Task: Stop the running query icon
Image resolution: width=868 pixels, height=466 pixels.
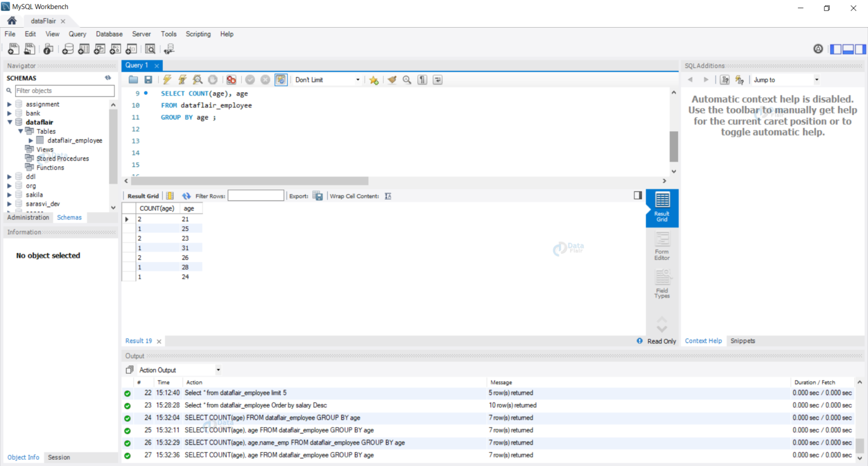Action: point(212,80)
